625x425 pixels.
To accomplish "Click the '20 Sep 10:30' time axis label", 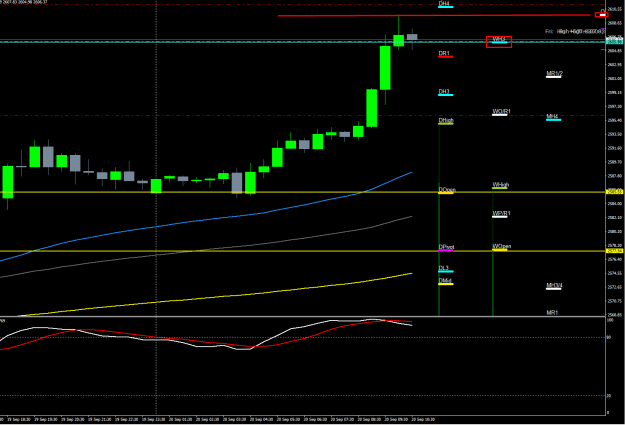I will (x=423, y=419).
